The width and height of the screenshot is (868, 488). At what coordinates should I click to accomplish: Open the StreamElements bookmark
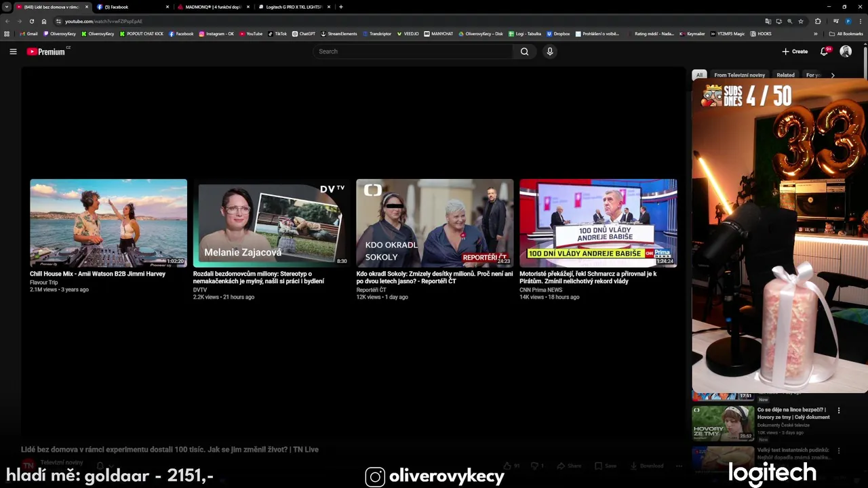[339, 33]
